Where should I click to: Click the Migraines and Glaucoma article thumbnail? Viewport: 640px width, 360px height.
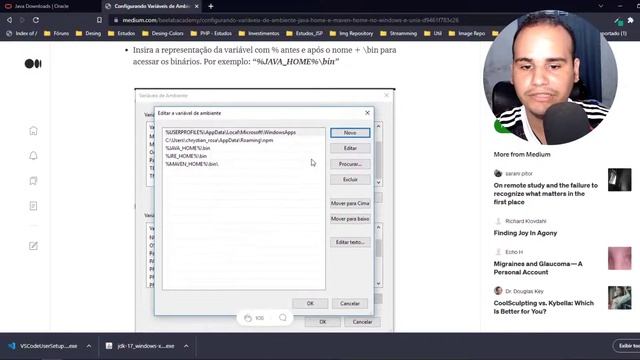coord(619,258)
